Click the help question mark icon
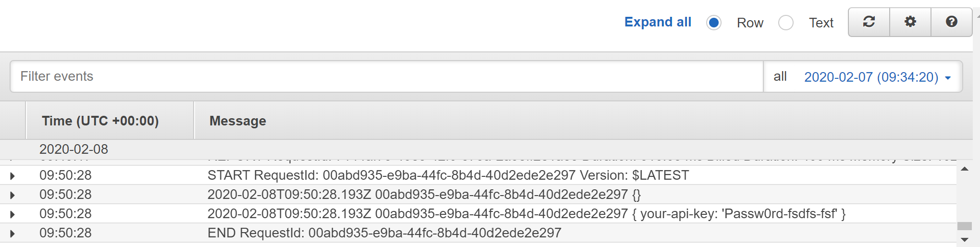Viewport: 980px width, 247px height. pos(951,22)
